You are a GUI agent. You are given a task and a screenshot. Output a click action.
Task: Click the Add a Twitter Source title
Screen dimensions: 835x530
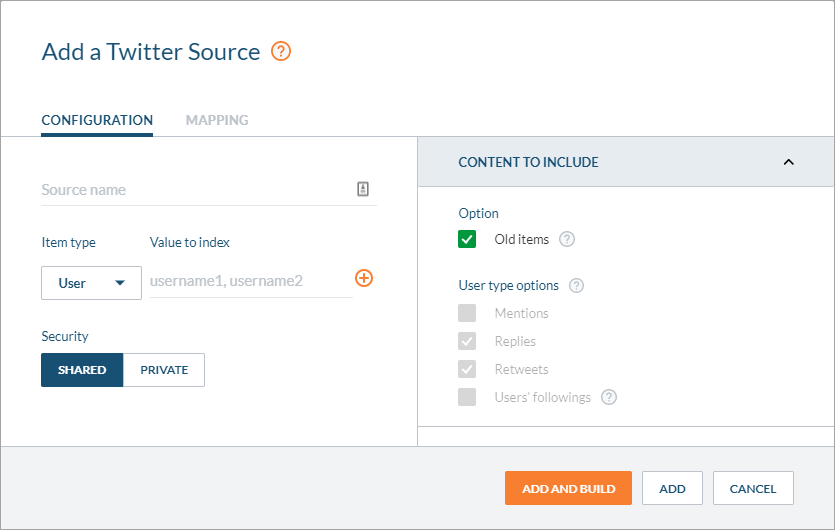151,52
